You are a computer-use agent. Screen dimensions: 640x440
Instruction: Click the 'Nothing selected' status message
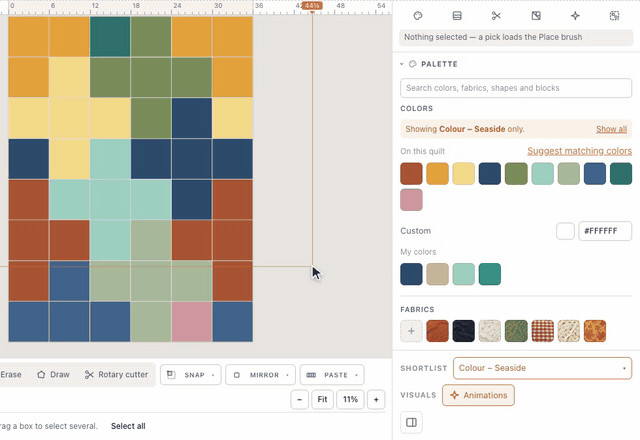pyautogui.click(x=516, y=37)
